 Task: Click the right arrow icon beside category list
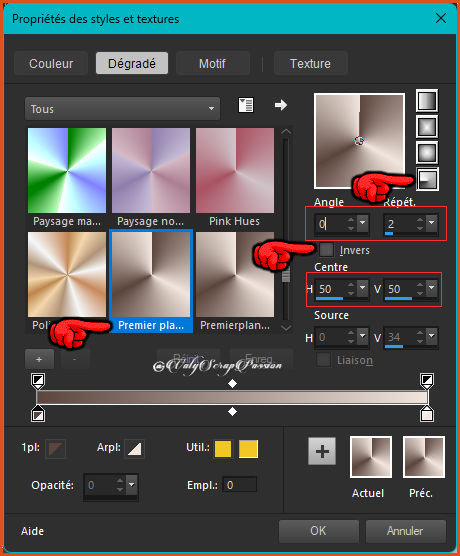coord(281,105)
